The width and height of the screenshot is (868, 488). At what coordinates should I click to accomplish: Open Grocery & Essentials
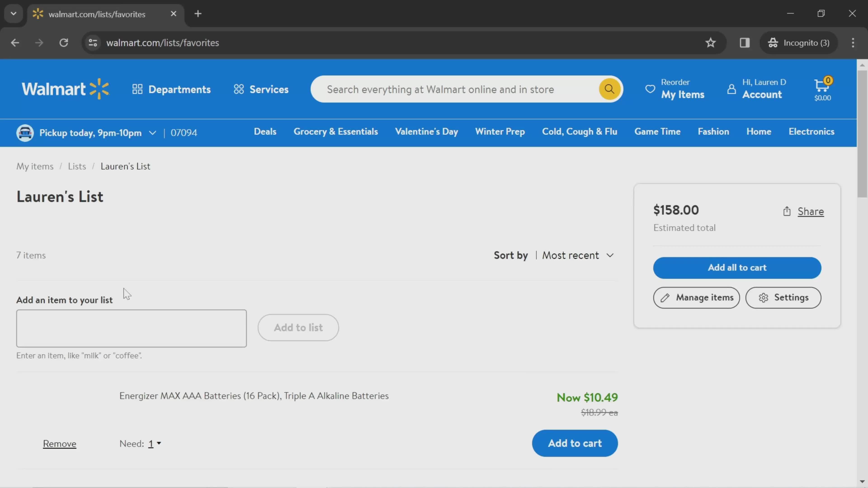pyautogui.click(x=336, y=131)
